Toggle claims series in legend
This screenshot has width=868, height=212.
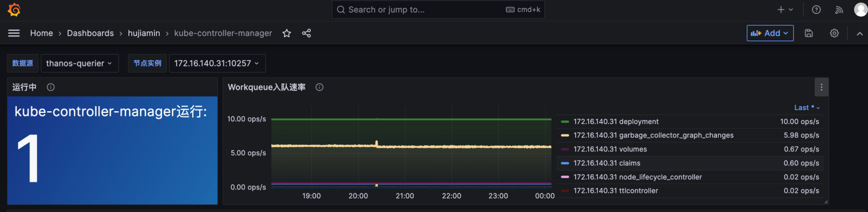[607, 163]
